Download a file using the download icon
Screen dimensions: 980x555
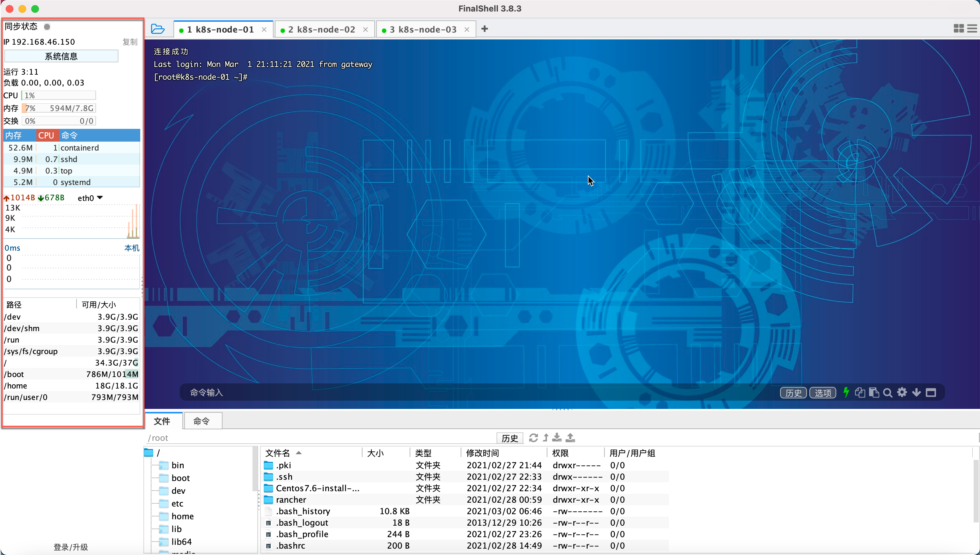click(x=557, y=437)
